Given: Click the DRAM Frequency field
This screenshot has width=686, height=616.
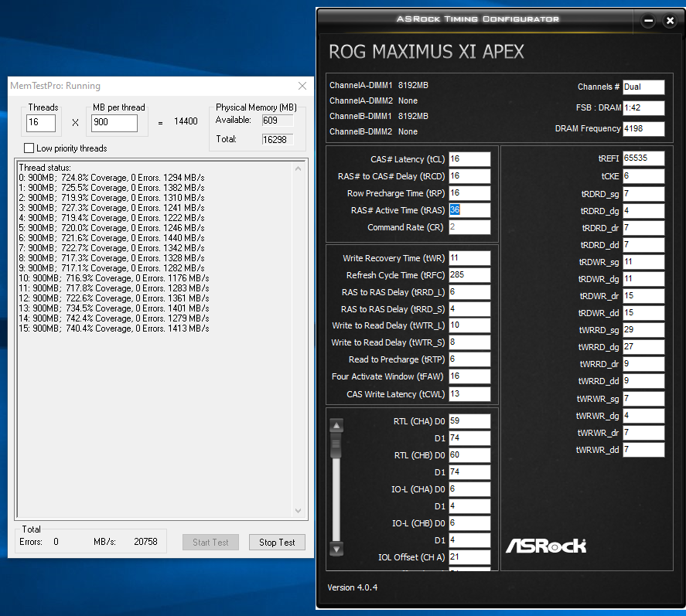Looking at the screenshot, I should coord(643,128).
